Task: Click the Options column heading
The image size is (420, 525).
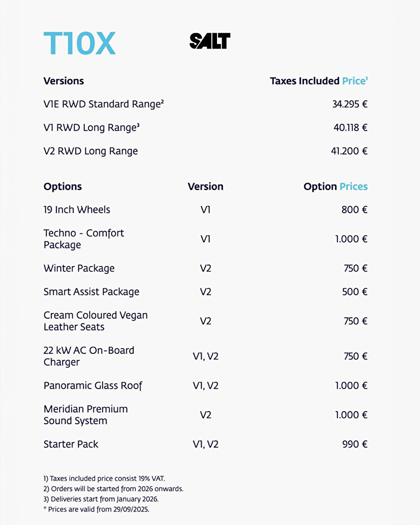Action: tap(63, 187)
